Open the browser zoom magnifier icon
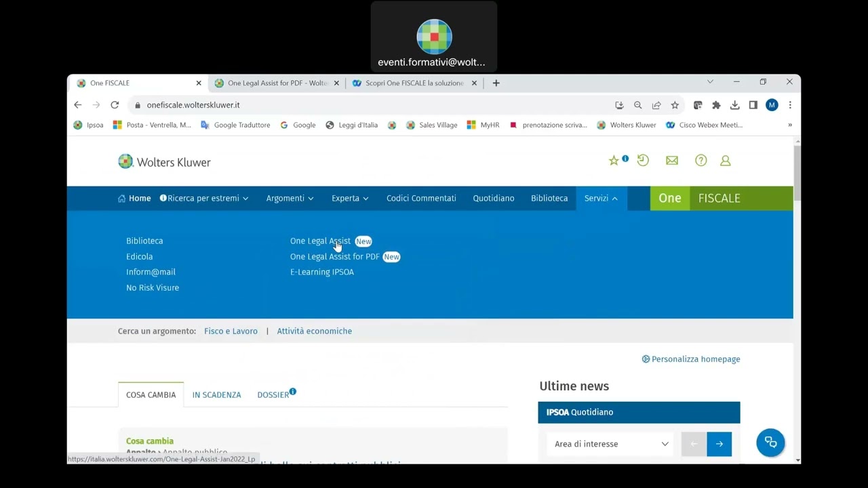 pos(638,105)
